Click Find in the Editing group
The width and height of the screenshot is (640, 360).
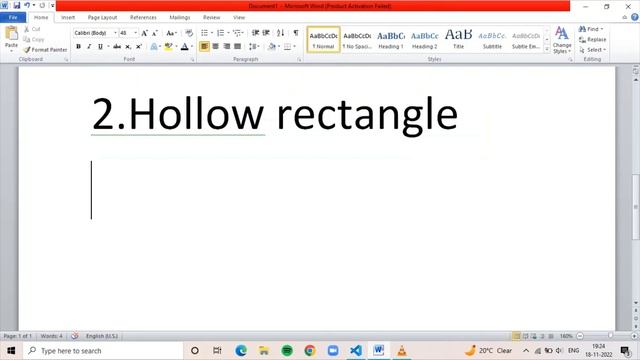pyautogui.click(x=591, y=29)
